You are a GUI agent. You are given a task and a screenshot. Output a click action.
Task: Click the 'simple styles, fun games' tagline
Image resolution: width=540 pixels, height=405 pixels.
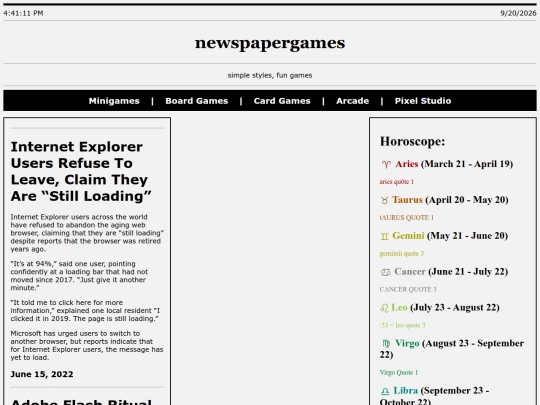tap(270, 75)
